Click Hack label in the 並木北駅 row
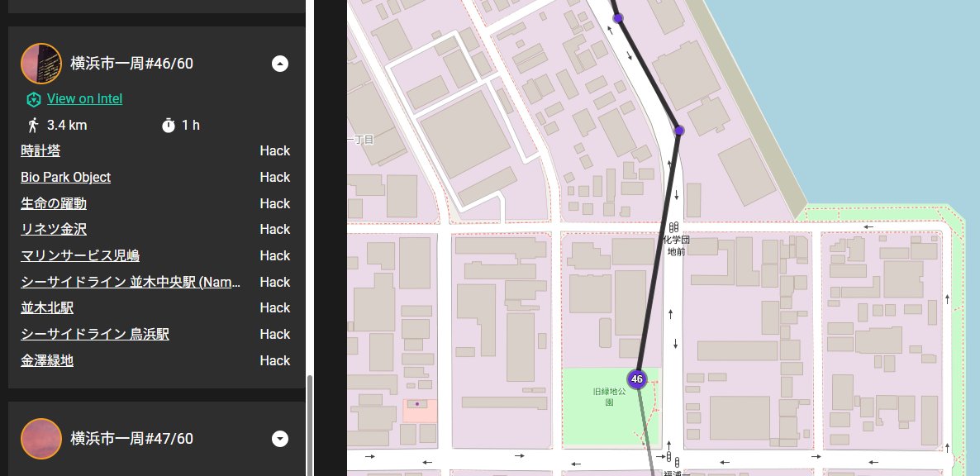The image size is (980, 476). click(275, 308)
